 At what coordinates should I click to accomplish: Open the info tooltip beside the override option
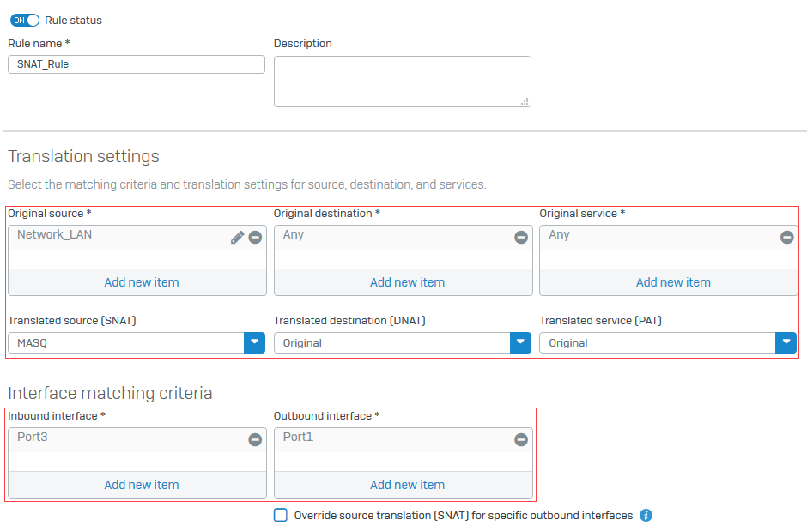coord(646,515)
